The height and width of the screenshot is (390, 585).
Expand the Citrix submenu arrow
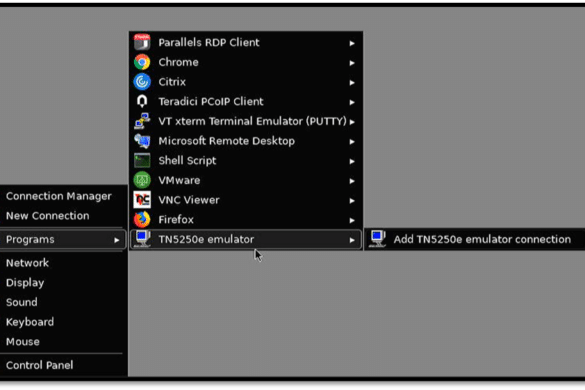tap(352, 82)
